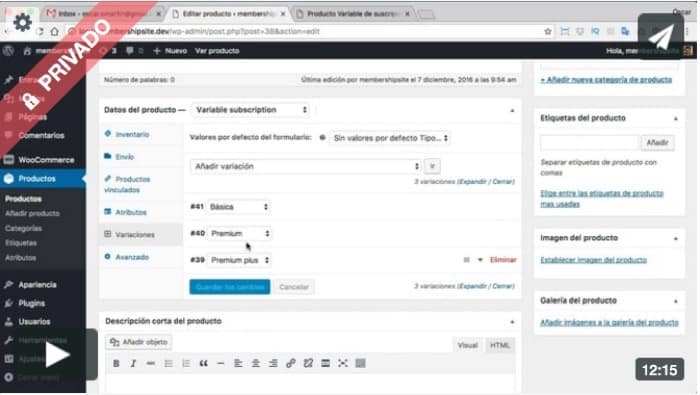700x395 pixels.
Task: Toggle bold in the description editor
Action: click(116, 363)
